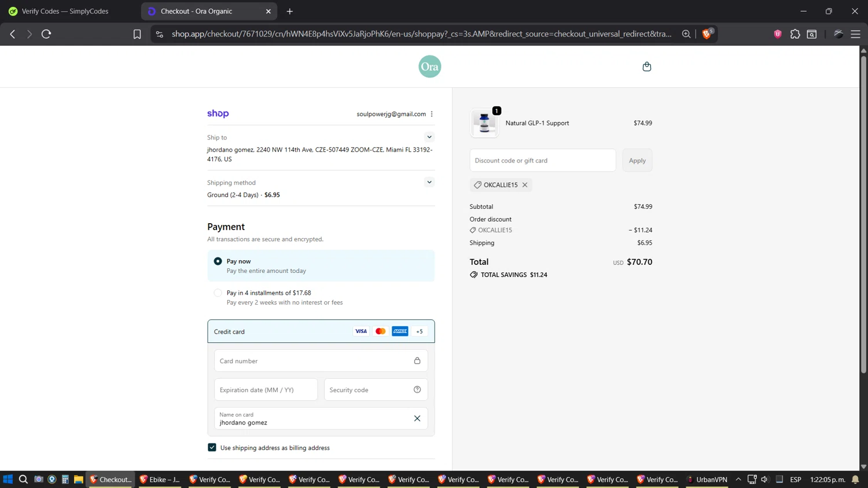
Task: Switch to Ebike taskbar window
Action: coord(160,479)
